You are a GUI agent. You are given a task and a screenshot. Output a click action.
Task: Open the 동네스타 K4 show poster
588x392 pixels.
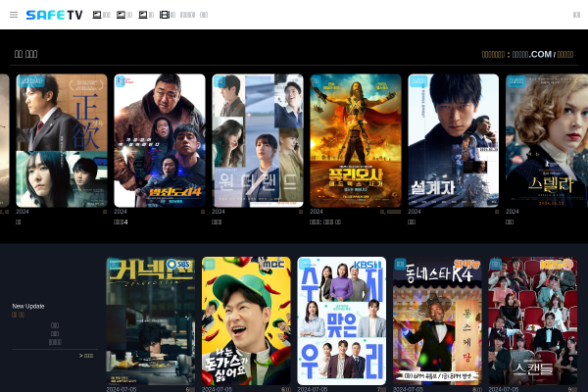437,320
